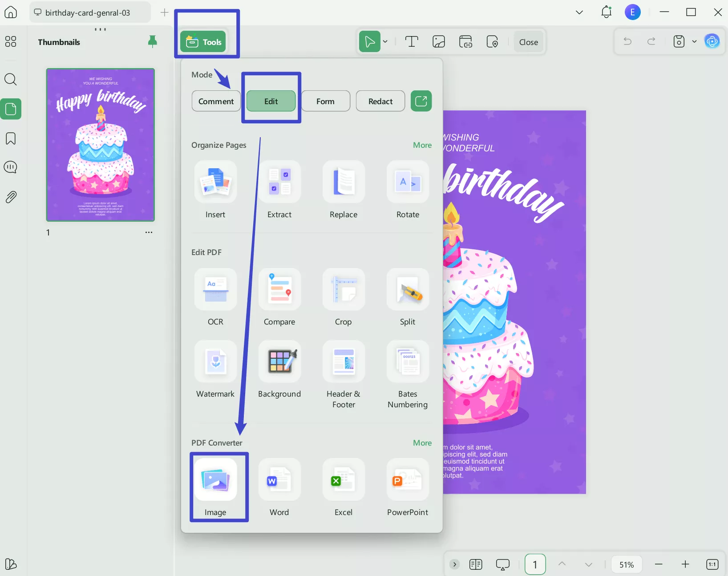Go to next page chevron
The height and width of the screenshot is (576, 728).
coord(589,564)
